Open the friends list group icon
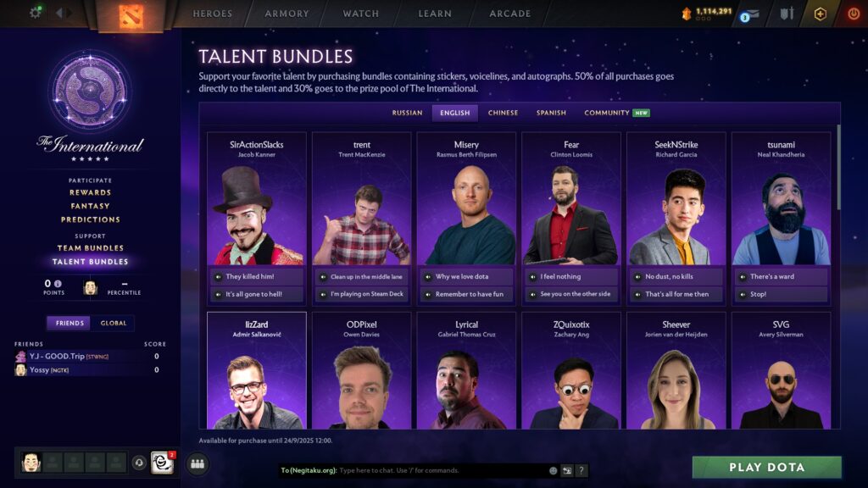 coord(198,463)
